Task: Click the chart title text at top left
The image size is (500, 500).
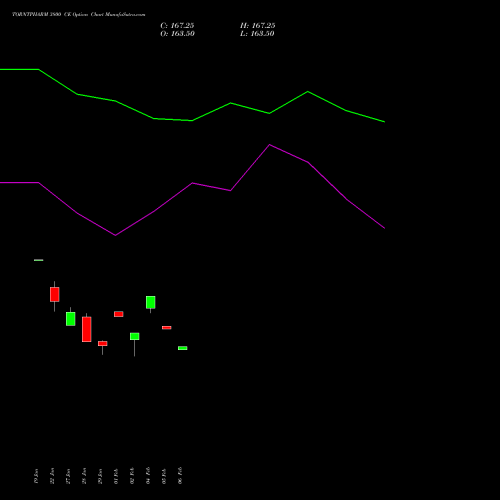Action: click(x=79, y=15)
